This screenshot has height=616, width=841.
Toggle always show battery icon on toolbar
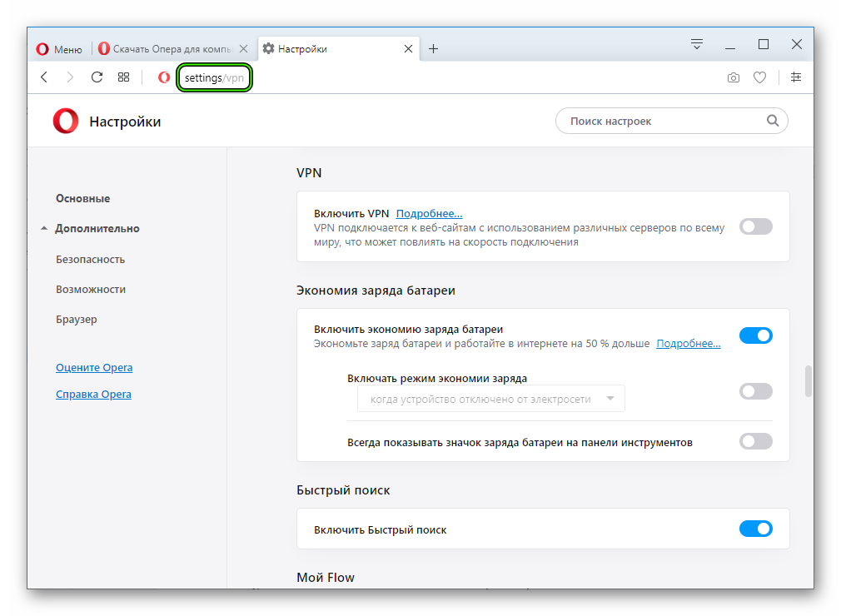(755, 442)
